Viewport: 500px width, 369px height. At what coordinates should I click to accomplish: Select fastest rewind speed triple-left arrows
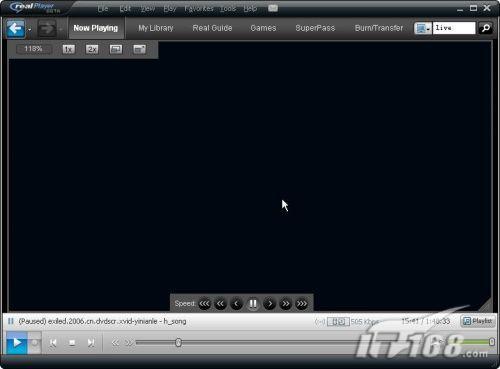204,304
